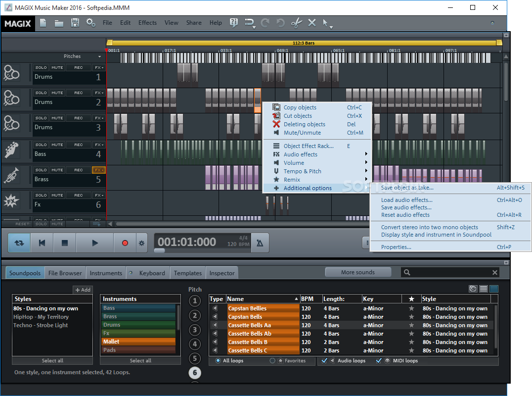This screenshot has width=532, height=396.
Task: Click the Brass track trumpet icon
Action: 11,175
